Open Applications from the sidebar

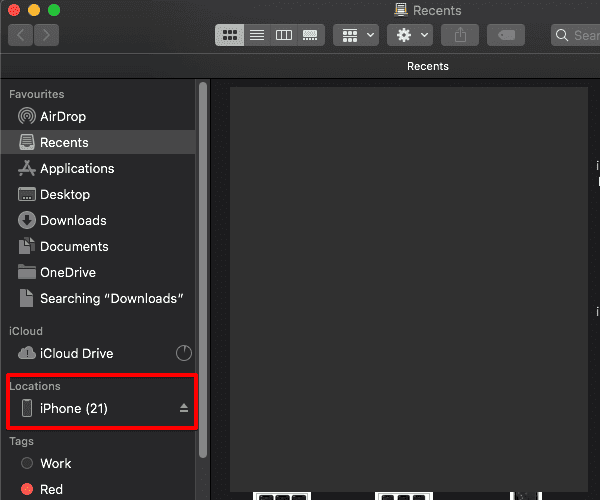(x=76, y=169)
